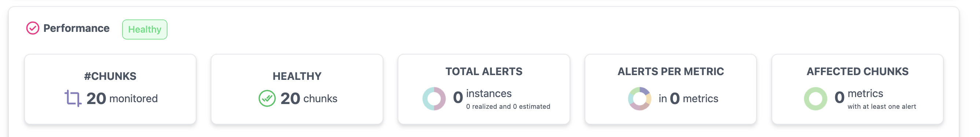Open the HEALTHY chunks card title
Viewport: 980px width, 137px height.
297,76
